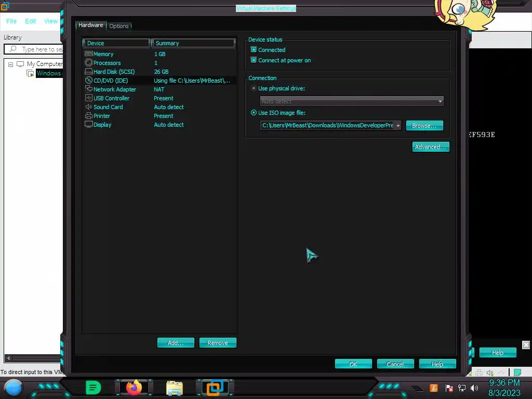The image size is (532, 399).
Task: Open the Auto detect physical drive dropdown
Action: click(352, 101)
